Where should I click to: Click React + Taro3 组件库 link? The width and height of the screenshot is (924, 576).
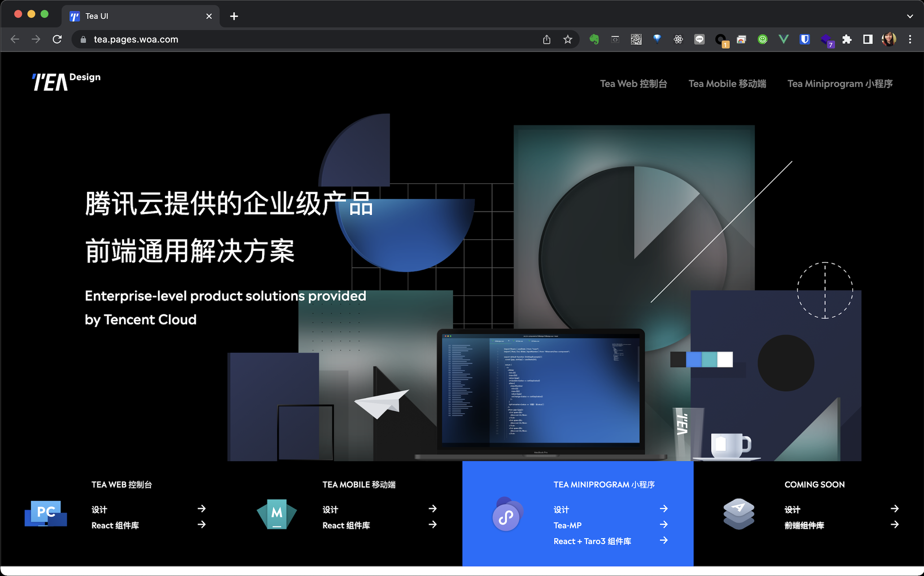pos(592,541)
